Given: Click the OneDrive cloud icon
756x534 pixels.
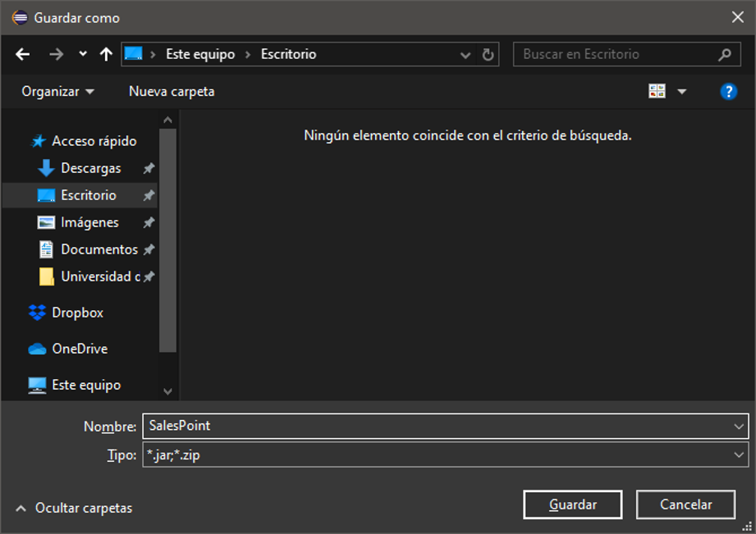Looking at the screenshot, I should pyautogui.click(x=37, y=349).
